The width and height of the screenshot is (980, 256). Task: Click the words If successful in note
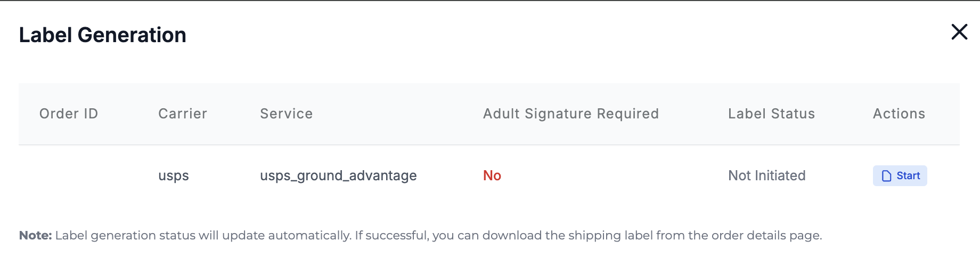pos(391,235)
